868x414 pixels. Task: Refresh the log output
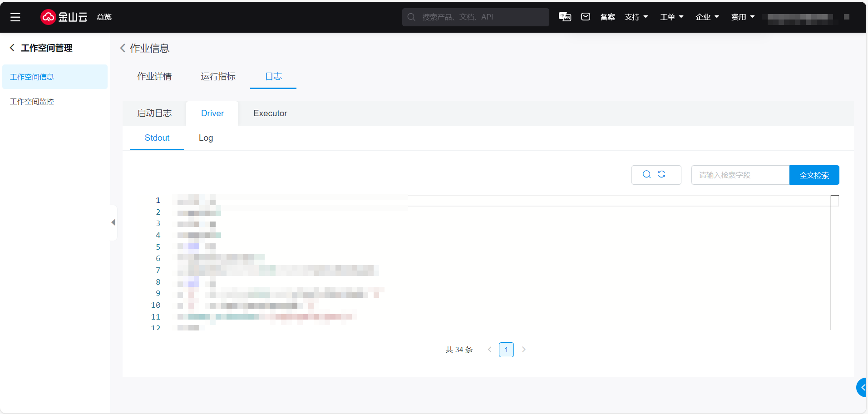pos(662,174)
